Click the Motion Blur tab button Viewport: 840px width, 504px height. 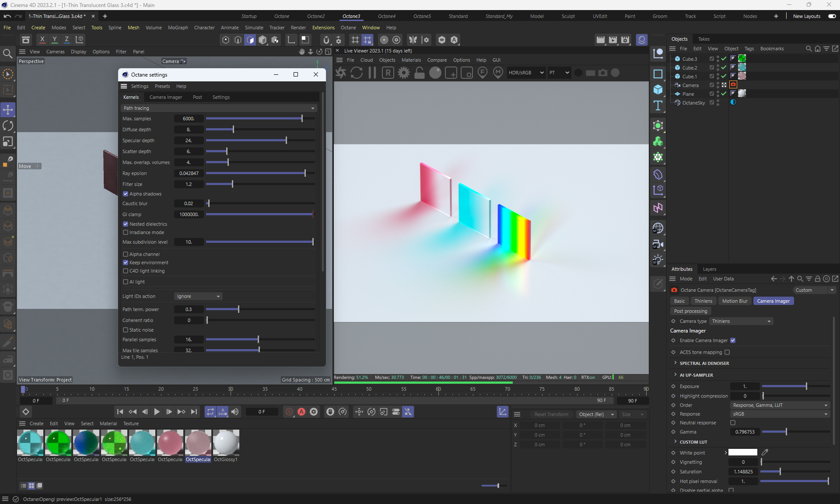[x=735, y=301]
